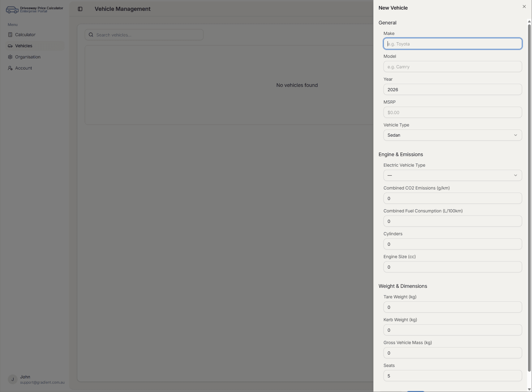Open the Account menu item
This screenshot has width=532, height=392.
(x=24, y=68)
